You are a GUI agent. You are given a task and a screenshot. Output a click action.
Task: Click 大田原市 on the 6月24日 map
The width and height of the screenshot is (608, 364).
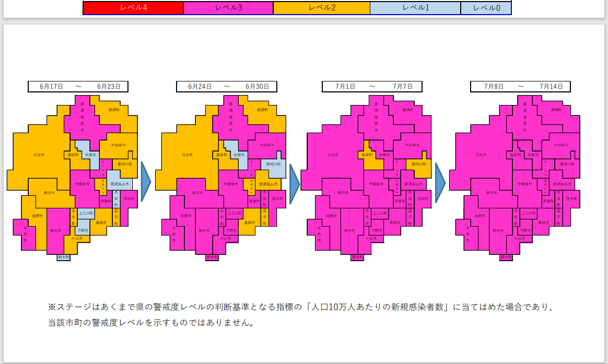click(267, 145)
